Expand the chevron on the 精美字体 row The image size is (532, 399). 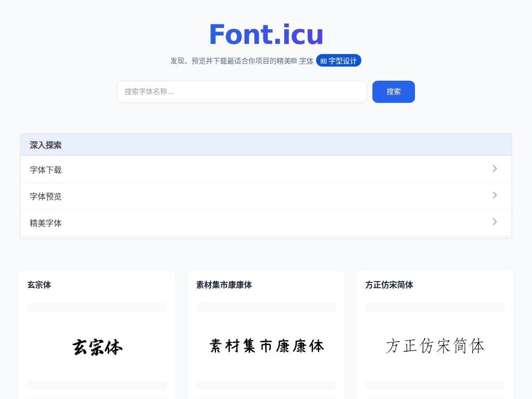click(x=495, y=222)
